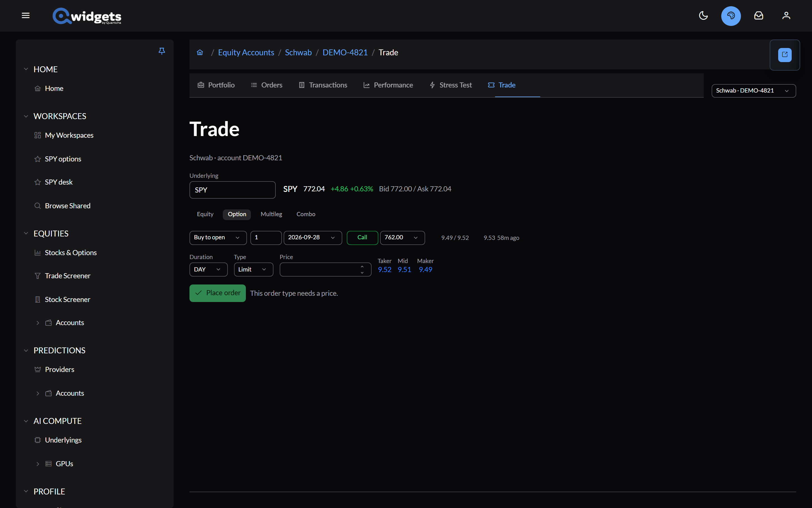Open the 2026-09-28 expiration dropdown
Image resolution: width=812 pixels, height=508 pixels.
(x=313, y=238)
